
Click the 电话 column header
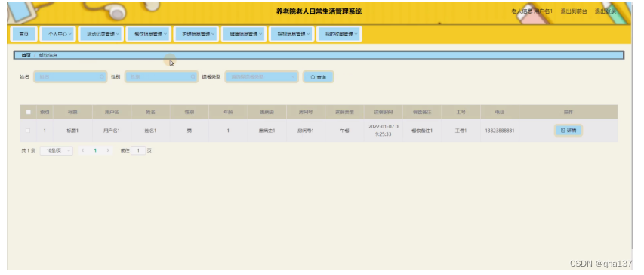tap(500, 112)
